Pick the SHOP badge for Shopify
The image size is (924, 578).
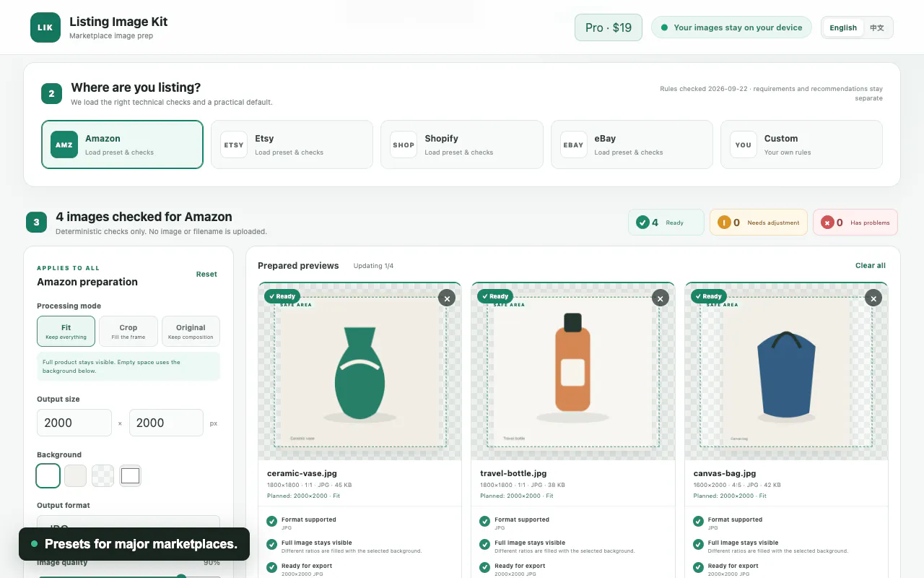[x=404, y=144]
